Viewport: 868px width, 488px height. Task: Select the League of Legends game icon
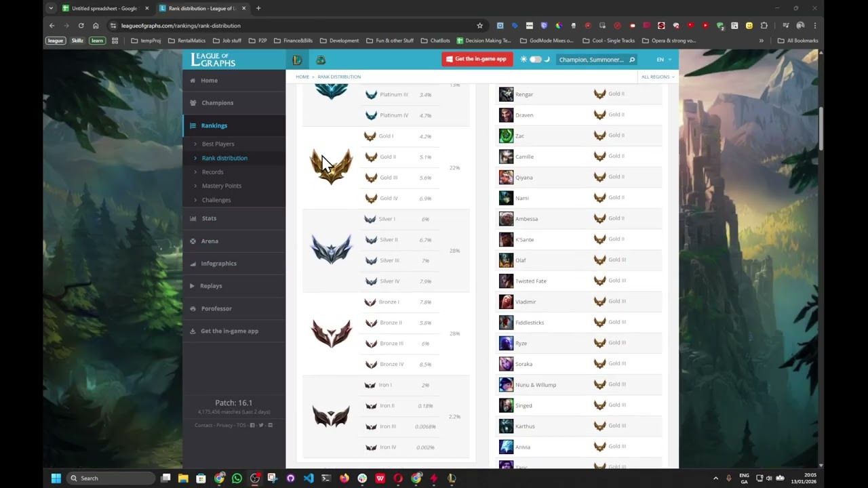pyautogui.click(x=297, y=60)
